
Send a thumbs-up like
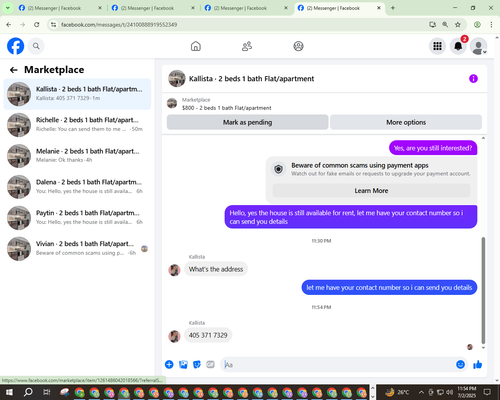pyautogui.click(x=478, y=364)
